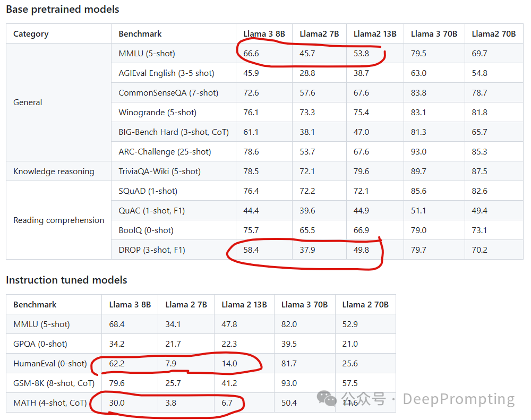531x420 pixels.
Task: Select the 93.0 score in the ARC-Challenge row
Action: tap(418, 152)
